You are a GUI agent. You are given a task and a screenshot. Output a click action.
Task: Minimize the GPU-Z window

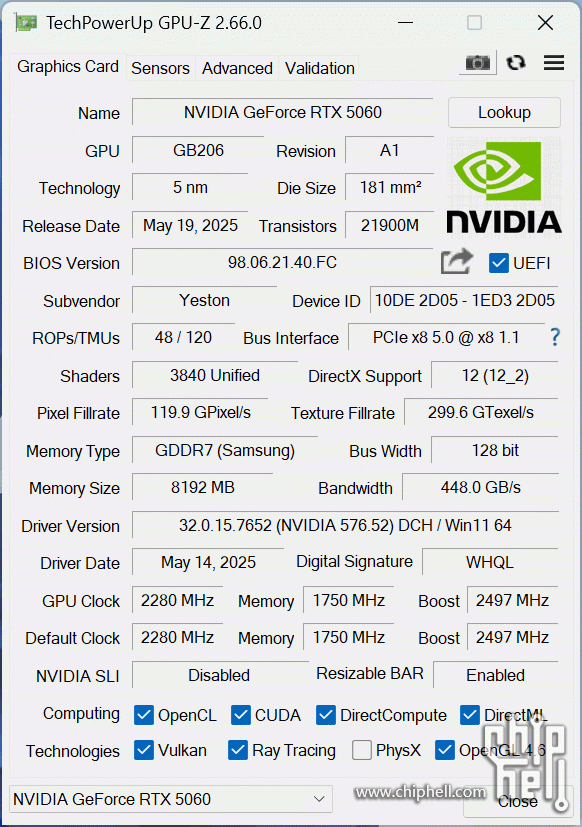pos(405,23)
